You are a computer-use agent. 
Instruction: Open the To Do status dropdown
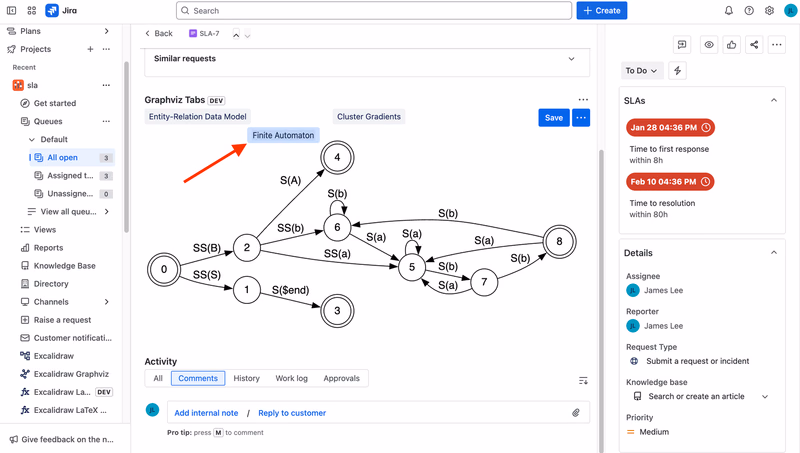[x=641, y=70]
